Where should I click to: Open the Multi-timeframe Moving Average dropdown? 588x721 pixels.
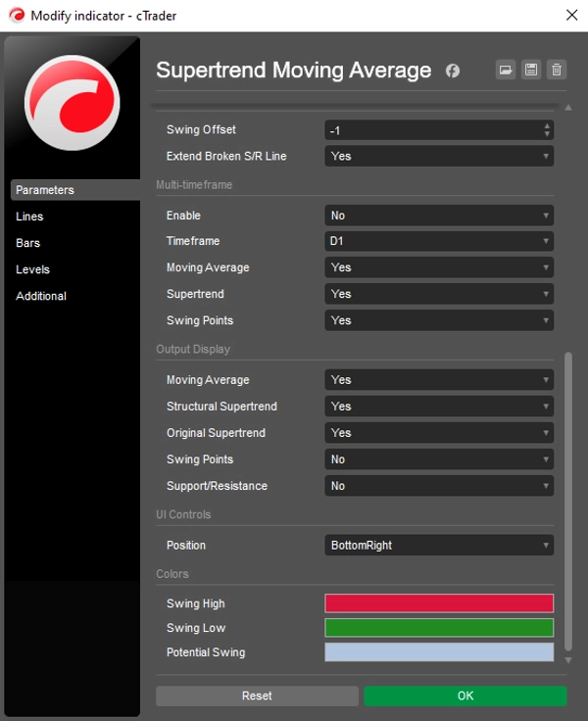pos(439,267)
